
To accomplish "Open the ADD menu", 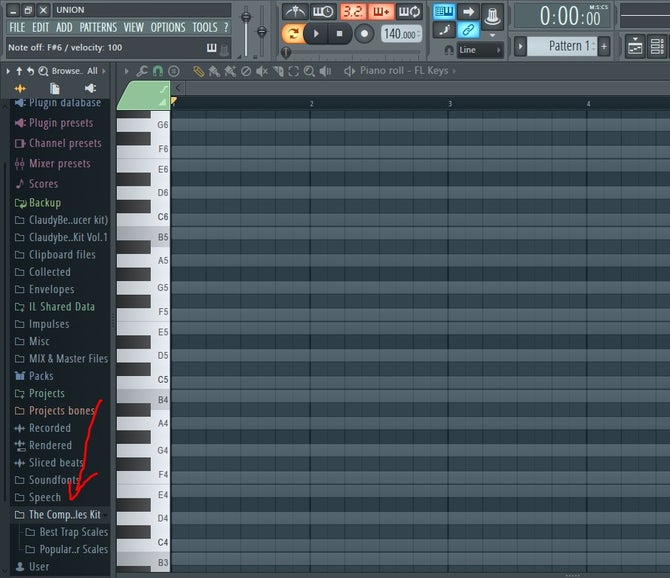I will pos(64,27).
